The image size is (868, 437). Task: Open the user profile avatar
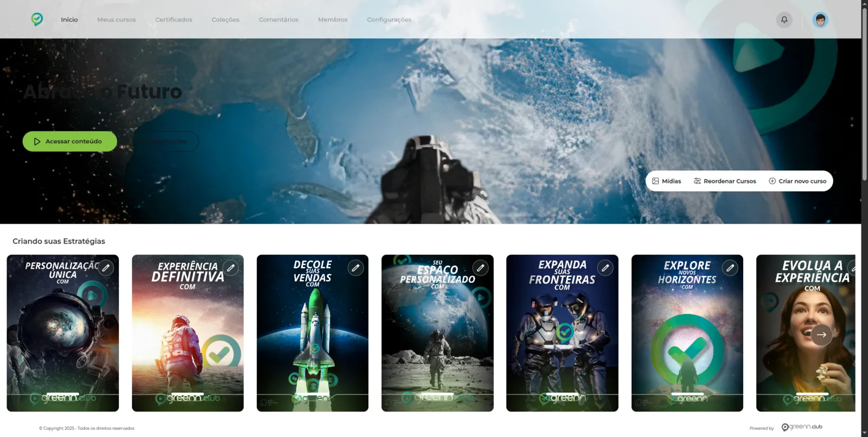[x=820, y=20]
